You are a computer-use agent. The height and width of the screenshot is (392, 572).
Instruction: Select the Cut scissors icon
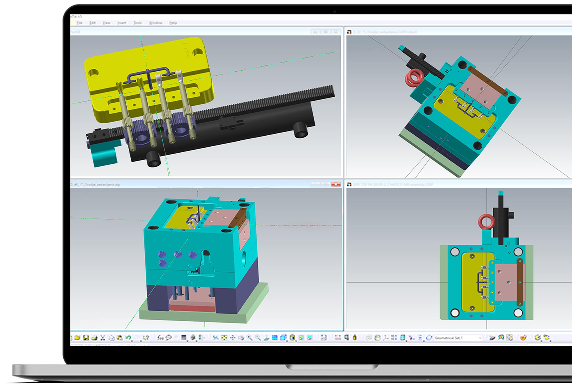coord(103,338)
